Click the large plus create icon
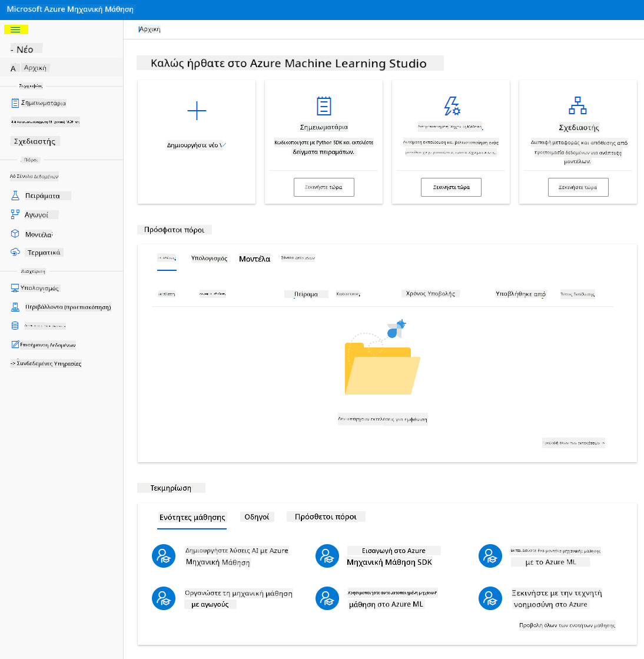644x659 pixels. 197,111
